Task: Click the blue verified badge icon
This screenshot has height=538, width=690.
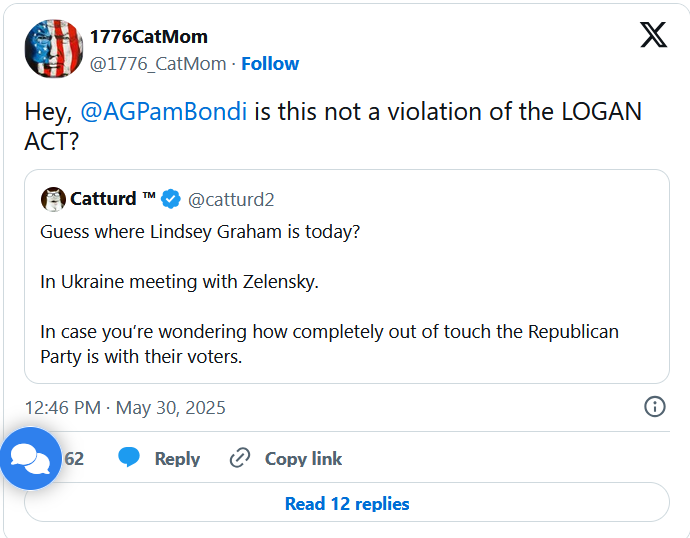Action: (171, 199)
